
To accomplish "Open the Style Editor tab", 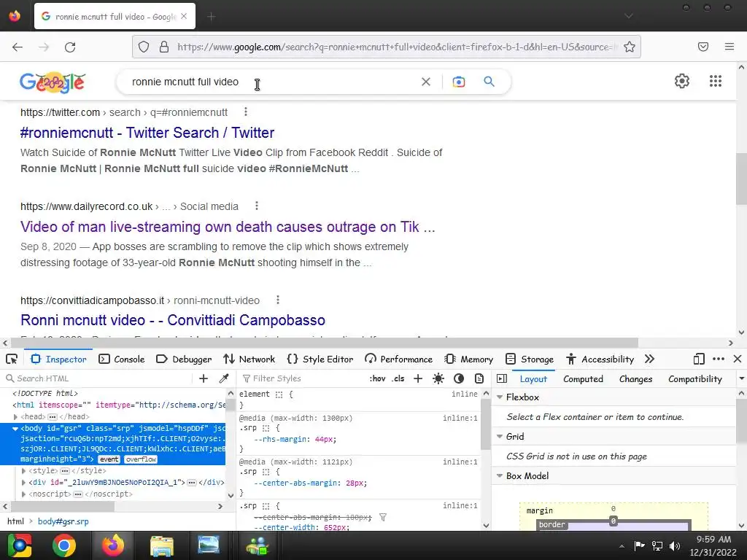I will click(x=320, y=359).
